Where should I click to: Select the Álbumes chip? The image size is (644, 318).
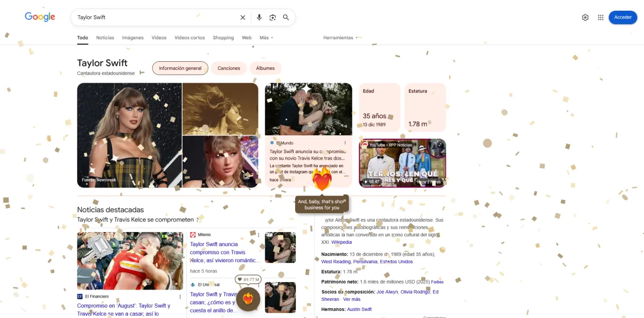(x=265, y=68)
